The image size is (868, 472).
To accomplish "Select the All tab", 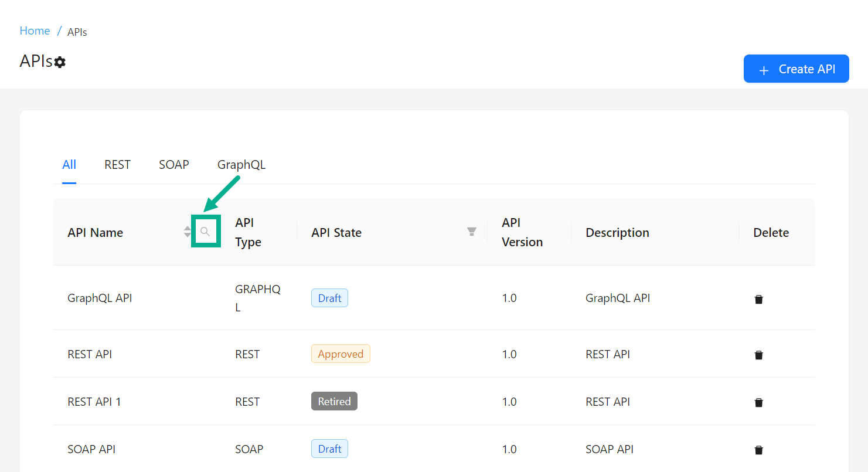I will coord(69,165).
